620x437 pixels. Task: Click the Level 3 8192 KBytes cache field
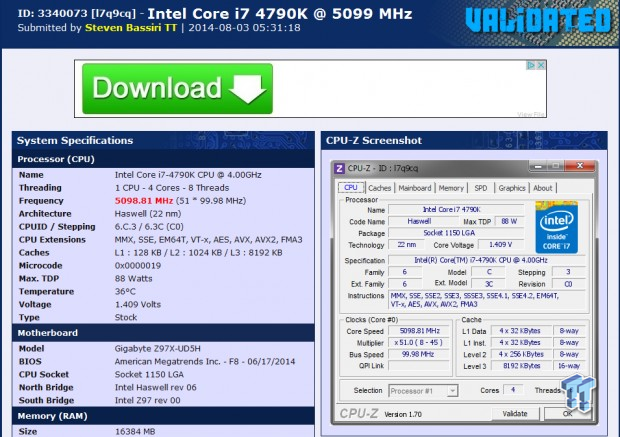tap(522, 366)
